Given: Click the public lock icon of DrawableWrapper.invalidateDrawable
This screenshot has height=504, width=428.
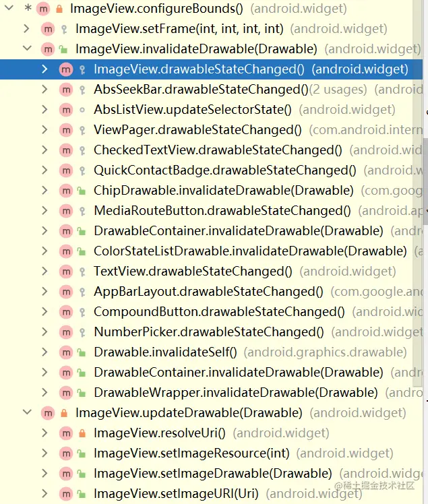Looking at the screenshot, I should (x=82, y=393).
